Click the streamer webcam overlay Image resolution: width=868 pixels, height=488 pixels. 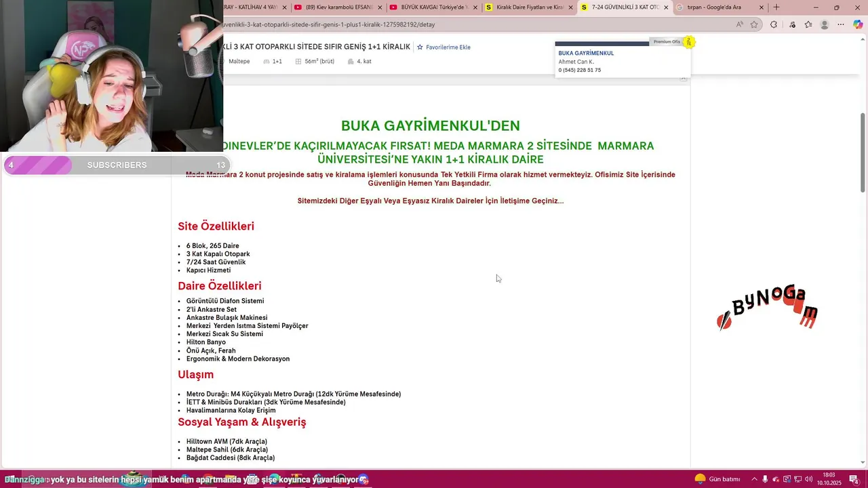pyautogui.click(x=111, y=76)
